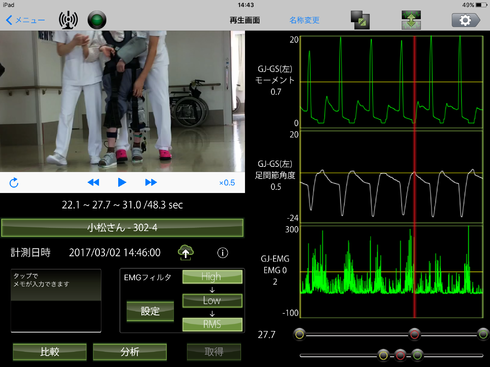Tap the green vertical arrows graph icon
Screen dimensions: 490x367
click(411, 20)
